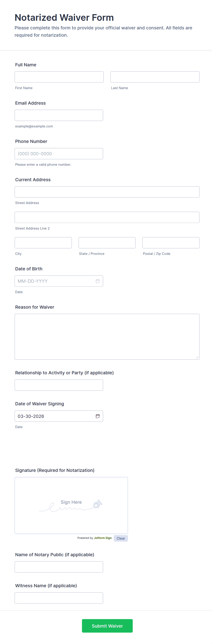Screen dimensions: 212x644
Task: Select the City input box
Action: coord(43,243)
